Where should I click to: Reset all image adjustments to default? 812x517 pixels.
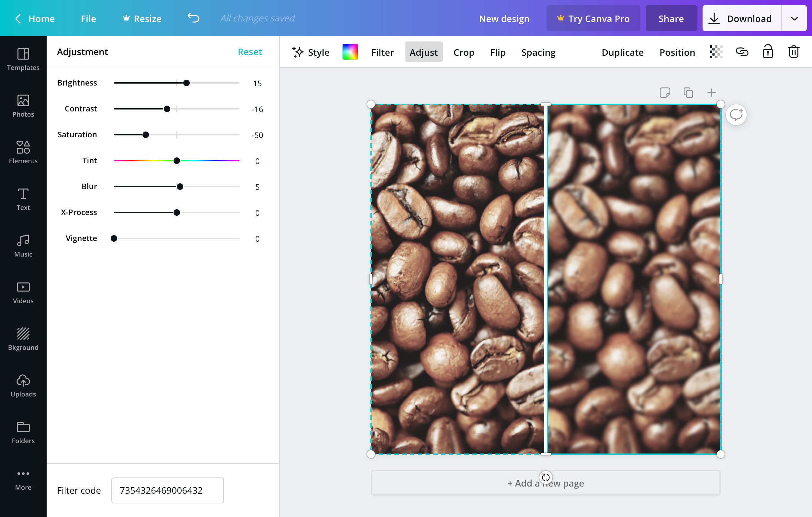[250, 52]
